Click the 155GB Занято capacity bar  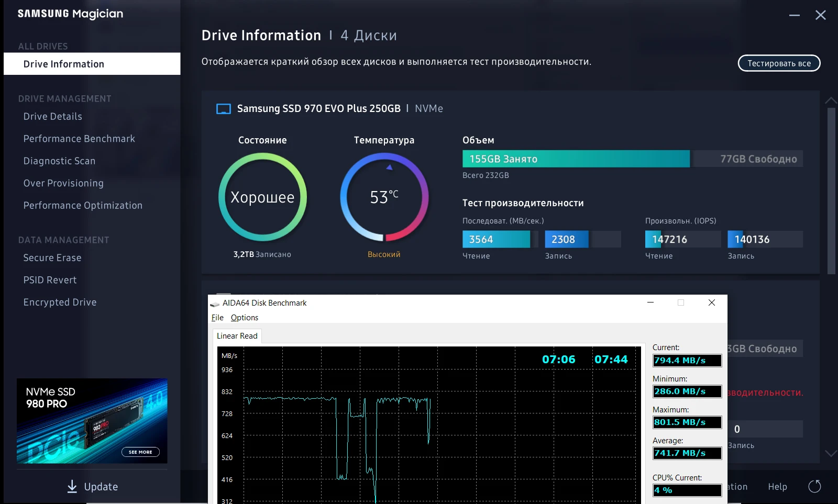(576, 159)
